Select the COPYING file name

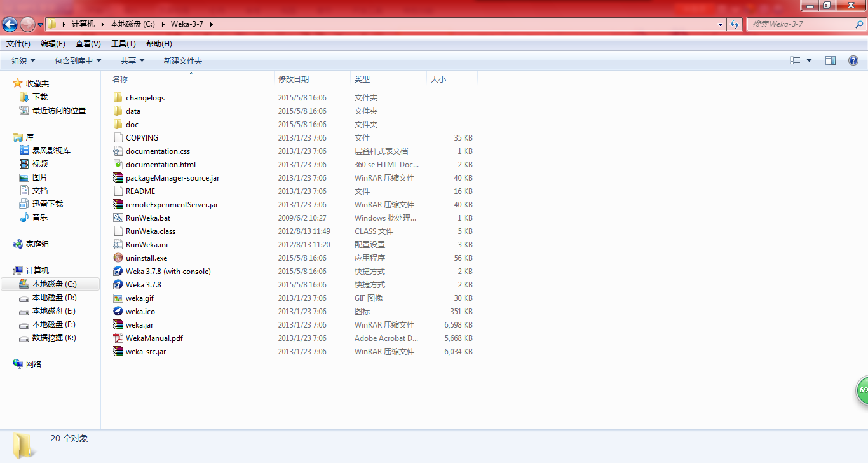[x=142, y=138]
